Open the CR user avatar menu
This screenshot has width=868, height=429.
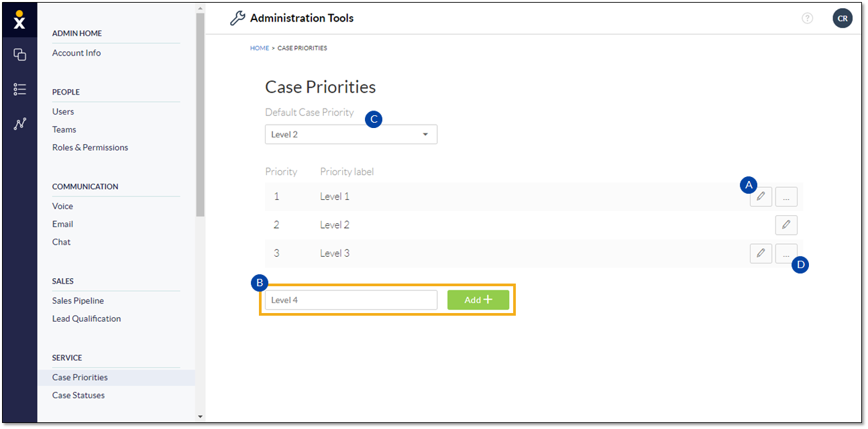point(843,19)
